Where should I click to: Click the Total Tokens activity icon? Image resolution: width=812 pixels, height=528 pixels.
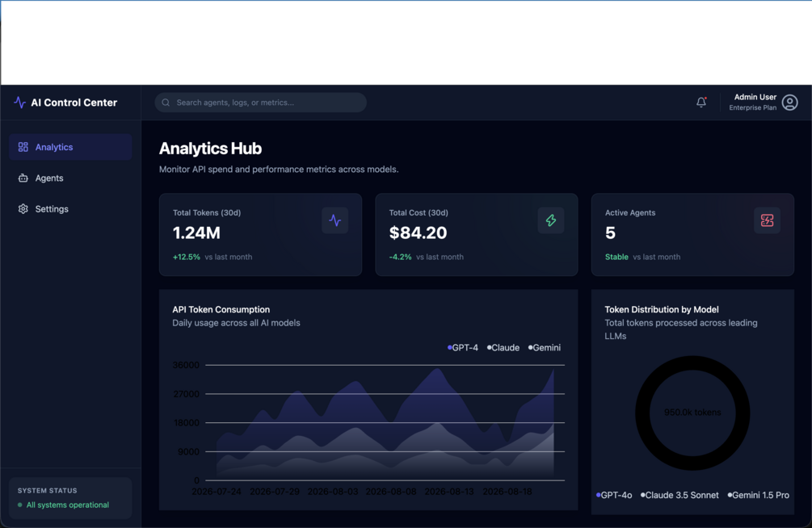tap(335, 220)
